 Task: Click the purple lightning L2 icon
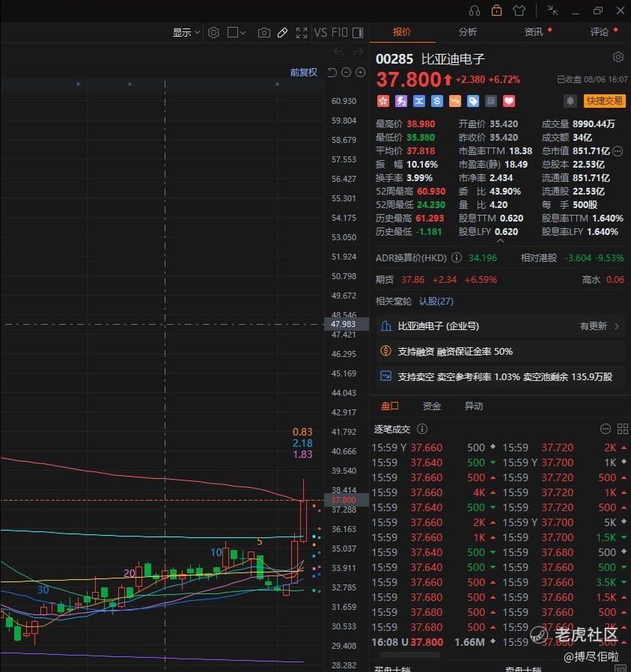click(400, 101)
